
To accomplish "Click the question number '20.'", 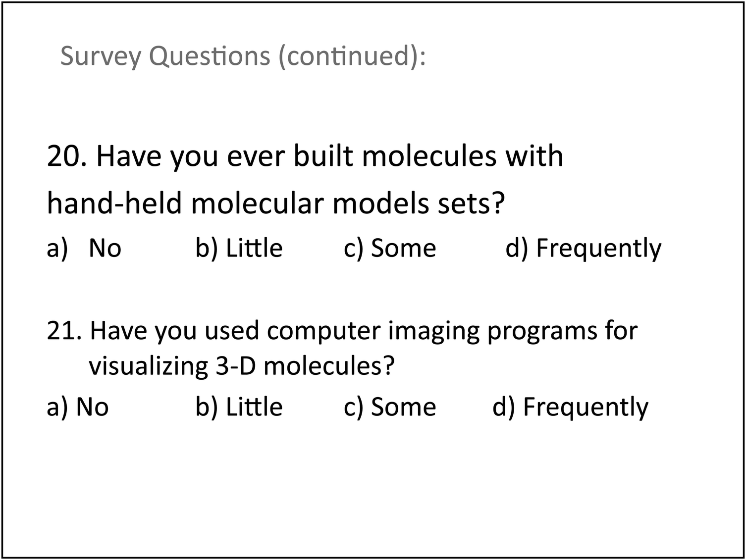I will 67,156.
